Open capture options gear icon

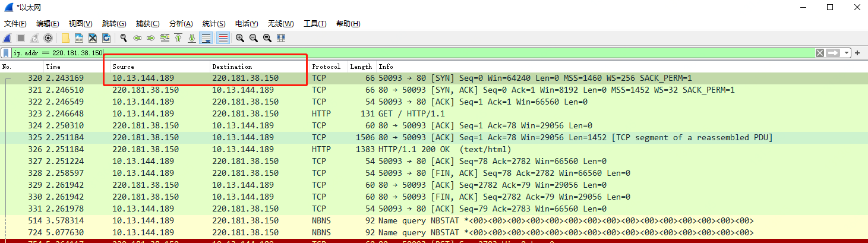48,38
